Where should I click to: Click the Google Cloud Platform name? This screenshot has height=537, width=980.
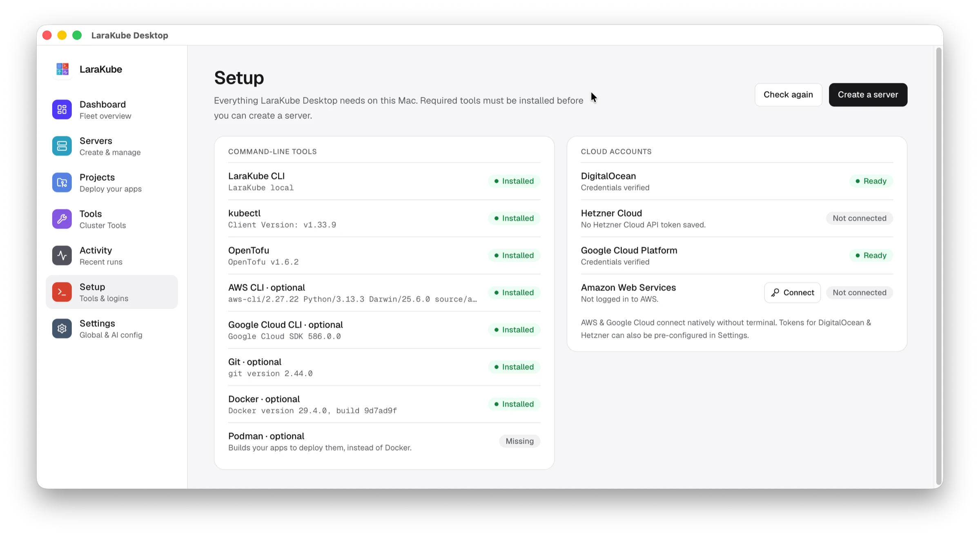[x=629, y=250]
